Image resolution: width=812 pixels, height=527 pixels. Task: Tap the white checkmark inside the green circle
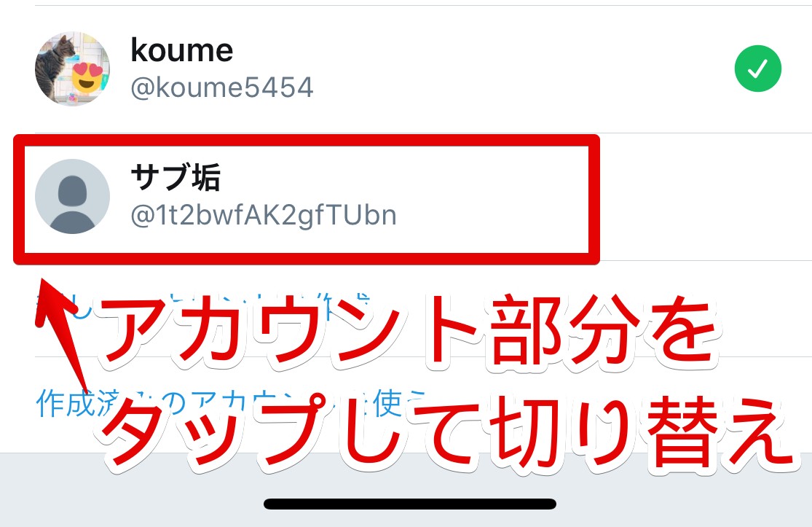coord(757,69)
